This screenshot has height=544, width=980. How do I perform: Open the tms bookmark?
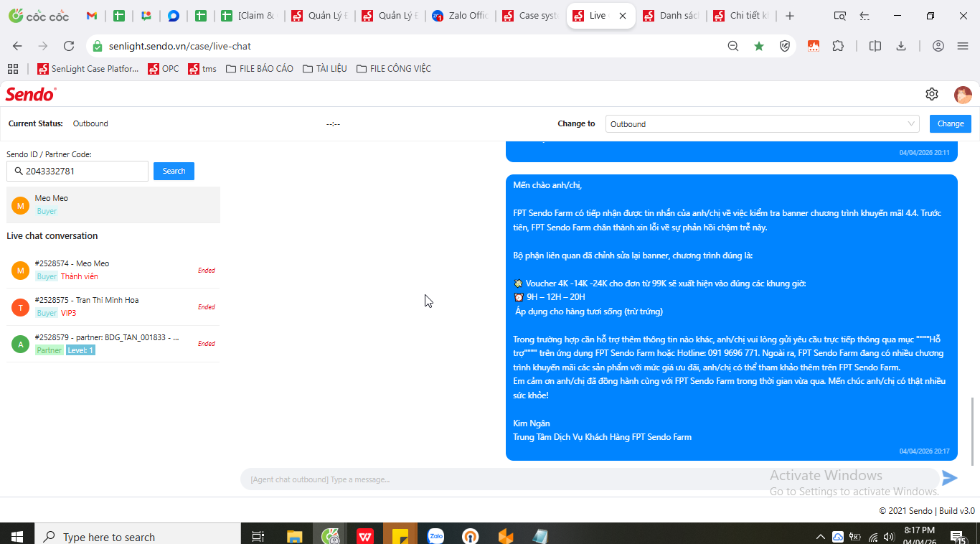point(202,69)
